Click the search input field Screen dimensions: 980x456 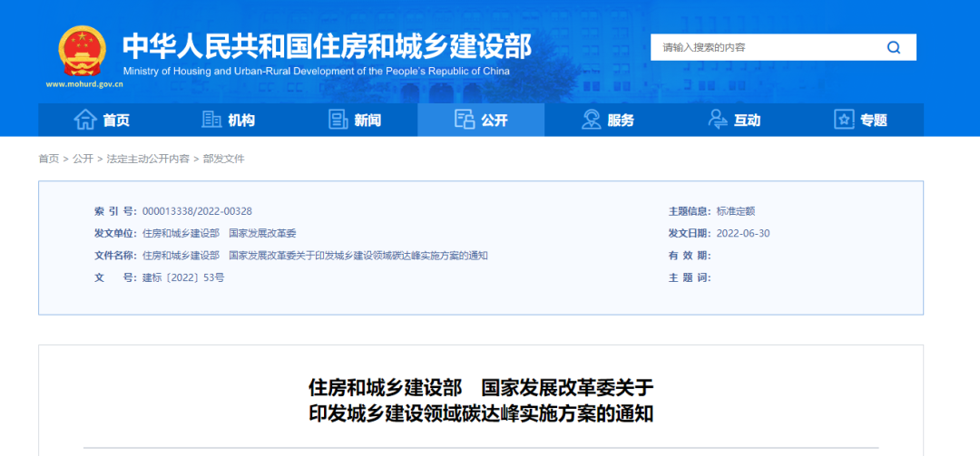(x=762, y=48)
